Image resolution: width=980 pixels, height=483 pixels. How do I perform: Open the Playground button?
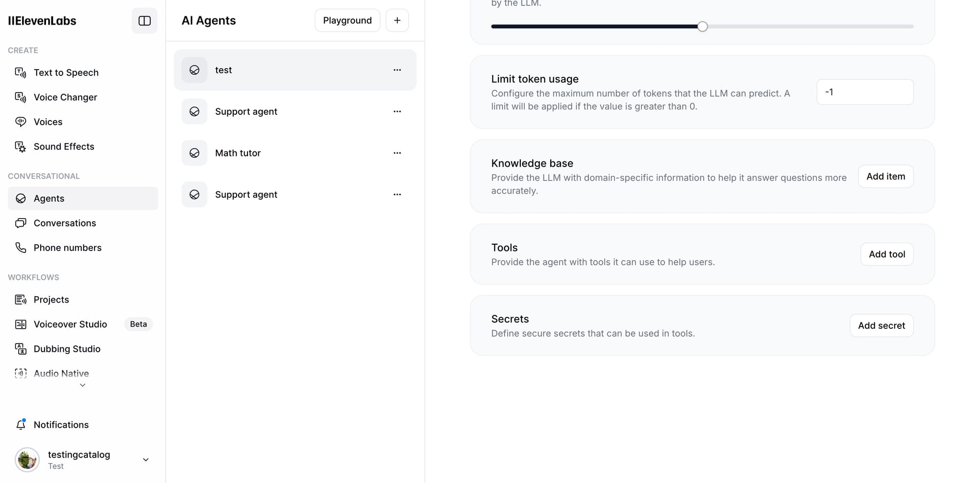coord(347,21)
